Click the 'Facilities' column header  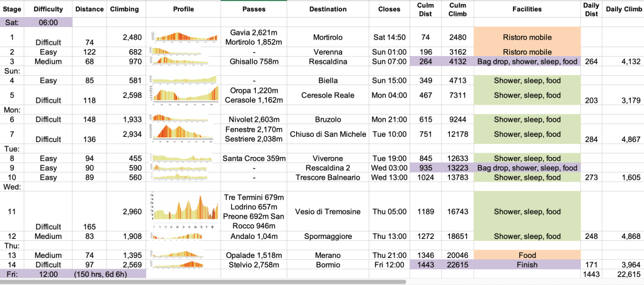click(526, 9)
